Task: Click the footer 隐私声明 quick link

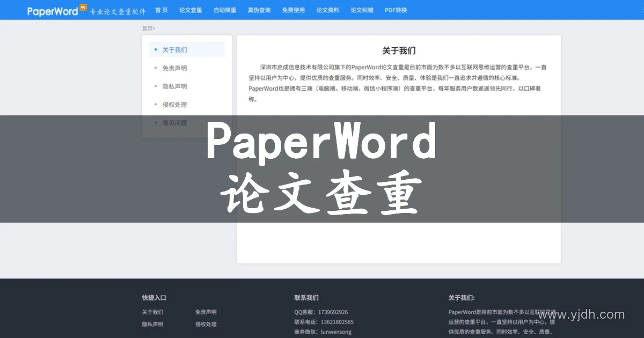Action: point(153,325)
